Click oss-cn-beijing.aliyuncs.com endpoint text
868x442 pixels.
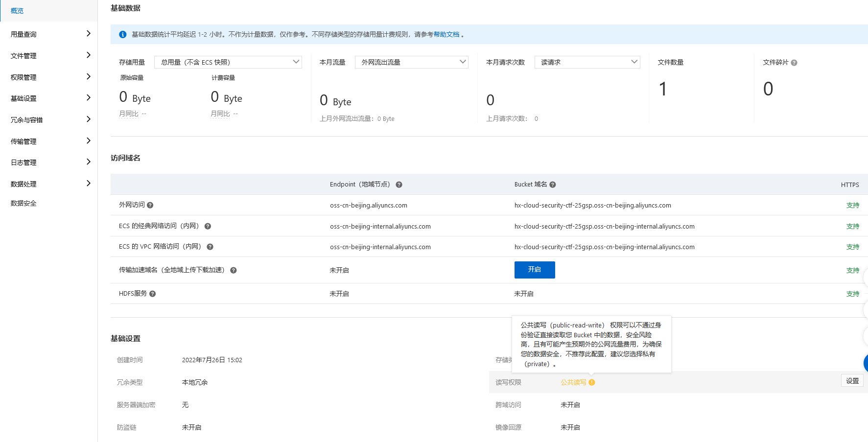369,206
